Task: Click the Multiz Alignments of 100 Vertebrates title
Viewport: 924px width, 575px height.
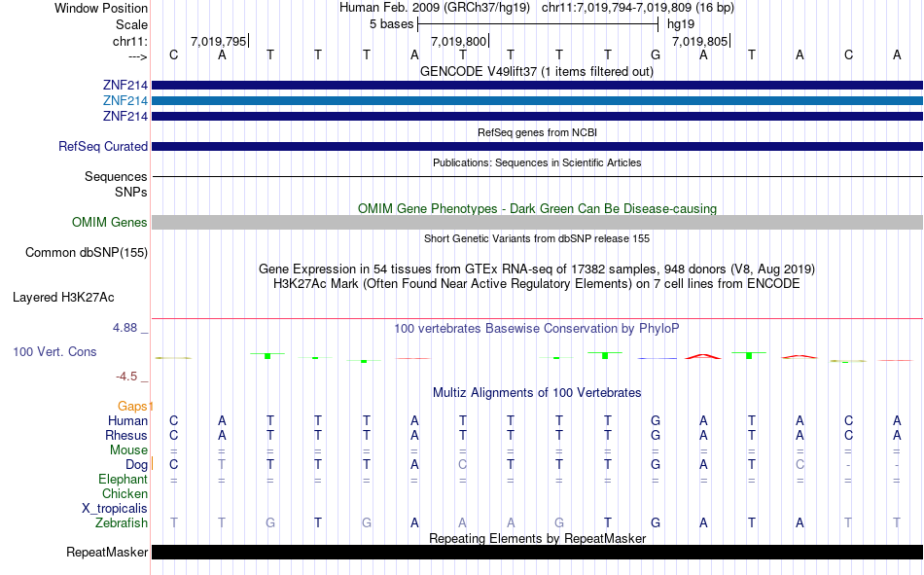Action: 537,393
